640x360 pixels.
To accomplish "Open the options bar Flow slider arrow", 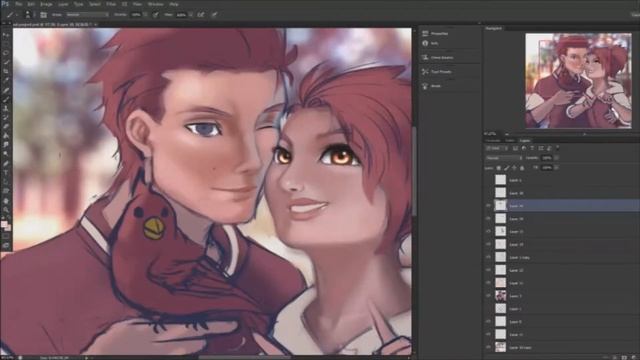I will click(191, 15).
